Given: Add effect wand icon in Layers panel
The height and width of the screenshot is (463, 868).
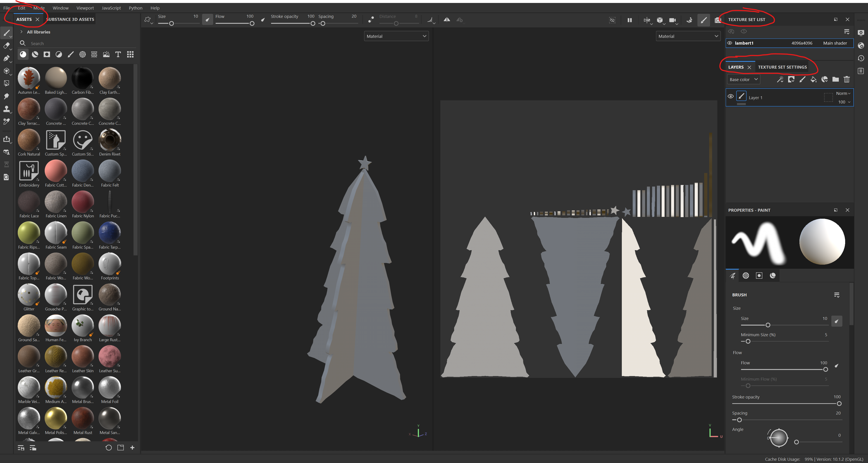Looking at the screenshot, I should (x=780, y=80).
